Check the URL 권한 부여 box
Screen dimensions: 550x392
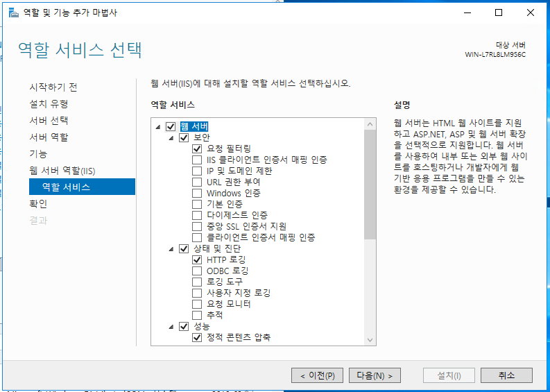(x=197, y=182)
